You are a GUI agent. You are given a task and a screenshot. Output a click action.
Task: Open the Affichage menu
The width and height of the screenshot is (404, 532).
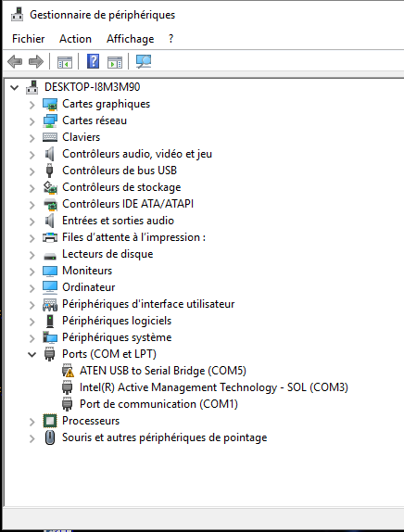pos(131,39)
